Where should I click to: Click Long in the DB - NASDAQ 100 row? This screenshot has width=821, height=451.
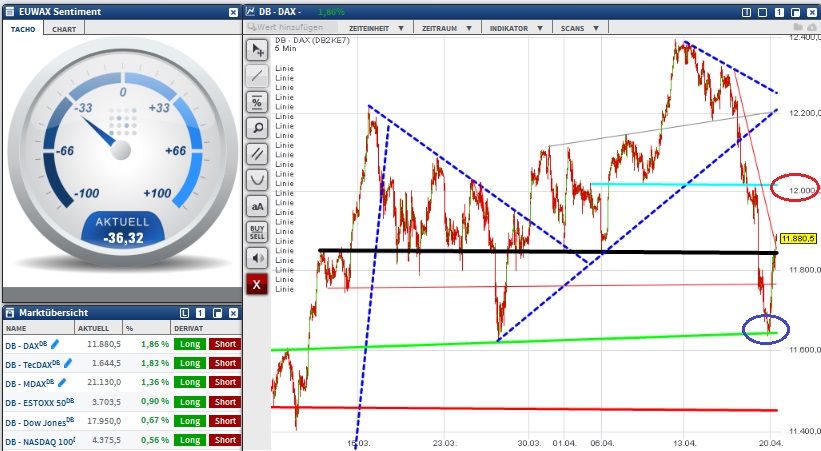click(x=190, y=440)
